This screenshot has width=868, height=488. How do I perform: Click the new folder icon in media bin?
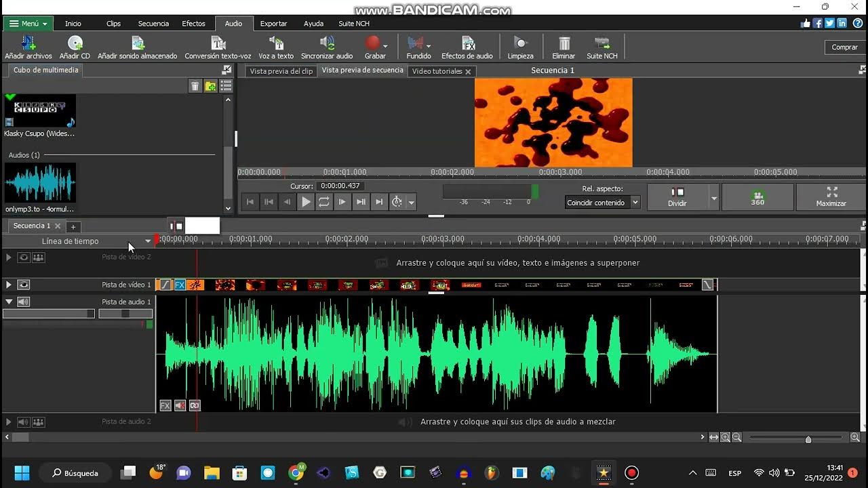coord(211,86)
